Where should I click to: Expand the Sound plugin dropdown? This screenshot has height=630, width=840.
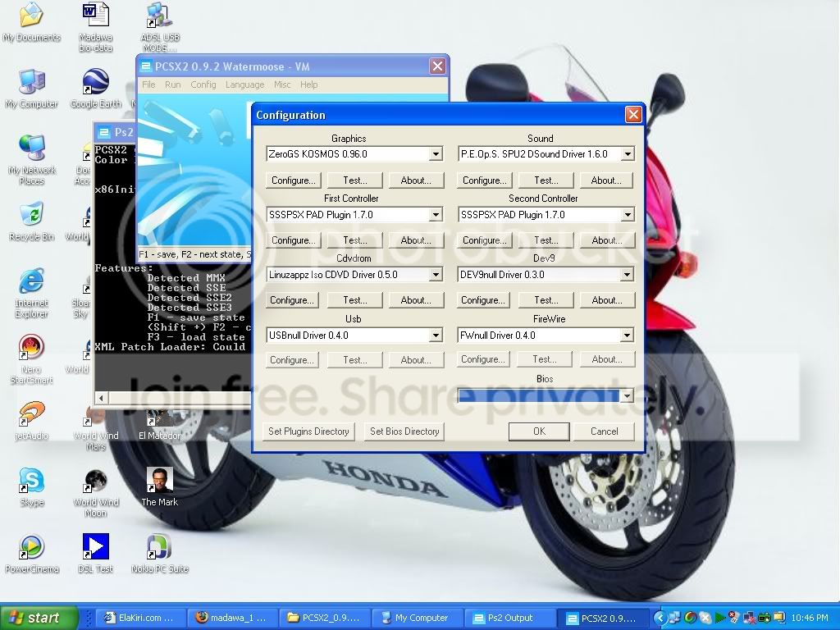[628, 154]
